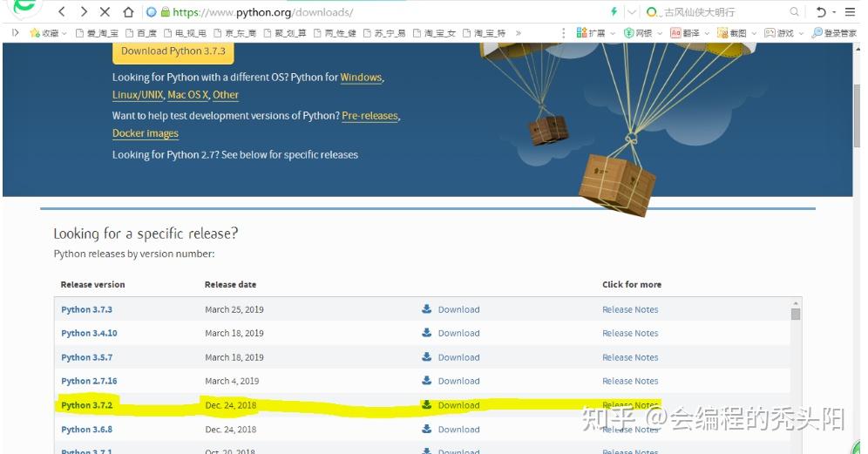
Task: Open Release Notes for Python 3.7.3
Action: point(630,309)
